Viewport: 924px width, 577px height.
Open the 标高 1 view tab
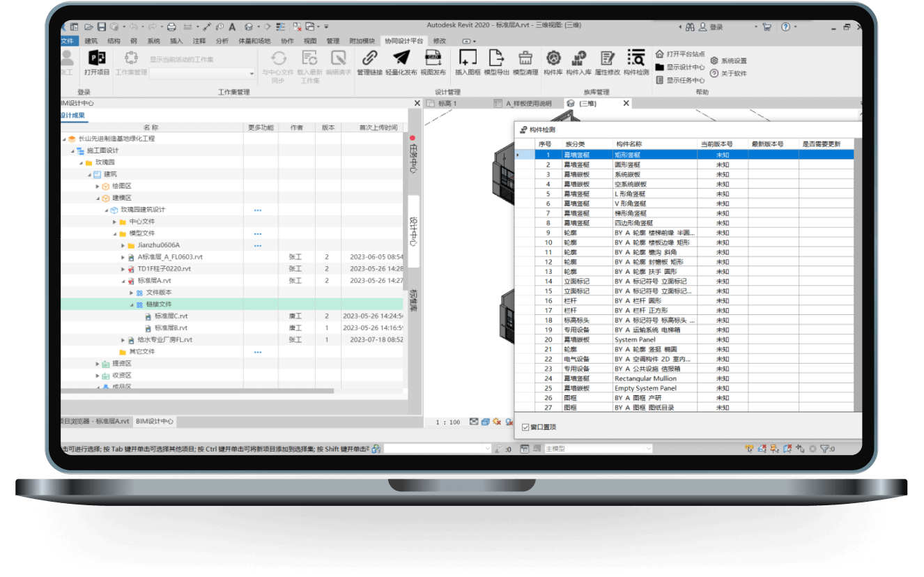tap(447, 103)
